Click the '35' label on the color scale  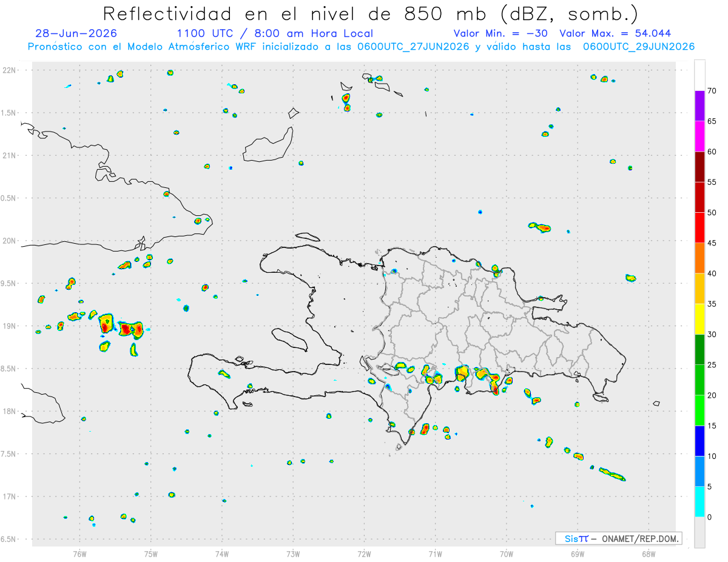pyautogui.click(x=712, y=304)
